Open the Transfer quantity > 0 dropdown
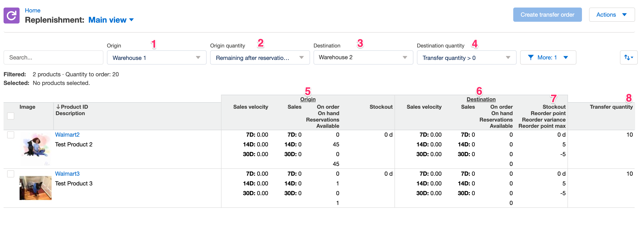The width and height of the screenshot is (644, 236). (466, 57)
